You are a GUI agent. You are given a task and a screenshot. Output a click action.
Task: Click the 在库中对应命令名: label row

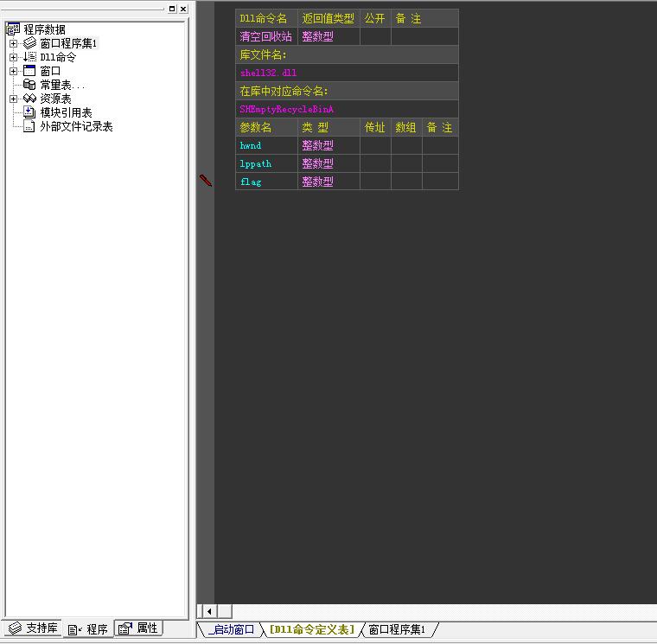(x=347, y=92)
